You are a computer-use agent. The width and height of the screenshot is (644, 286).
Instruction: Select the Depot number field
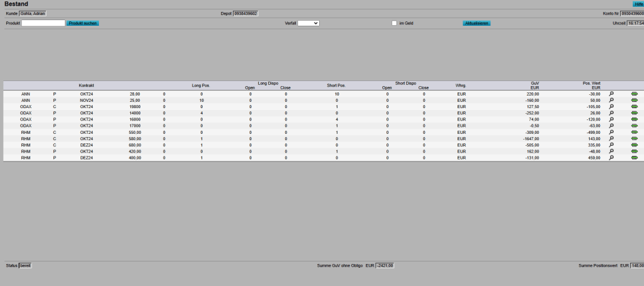click(246, 13)
